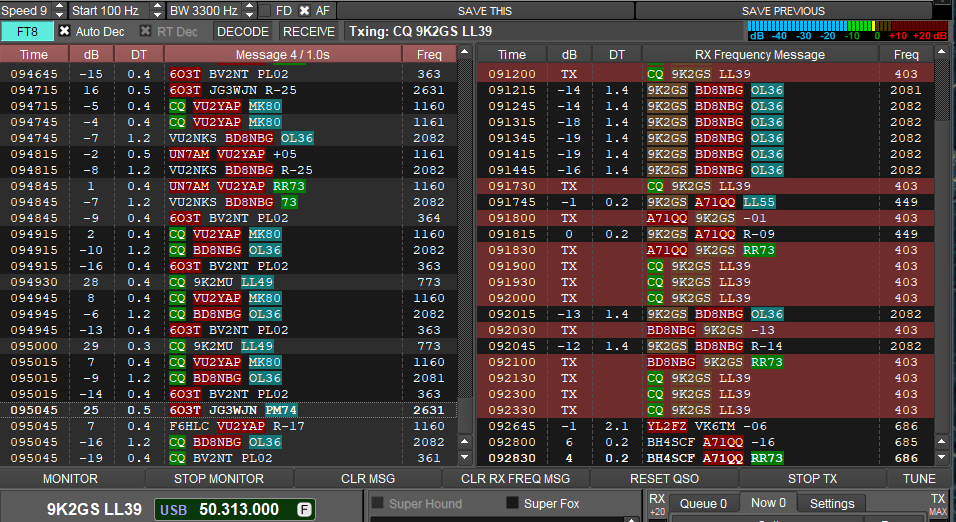
Task: Click the F icon beside 50.313.000 frequency
Action: pyautogui.click(x=304, y=509)
